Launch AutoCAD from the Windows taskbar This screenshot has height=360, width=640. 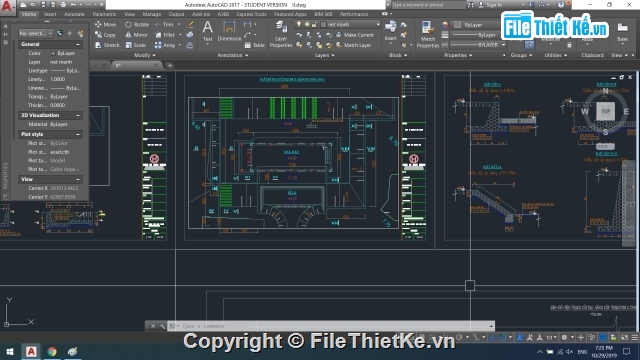point(31,351)
